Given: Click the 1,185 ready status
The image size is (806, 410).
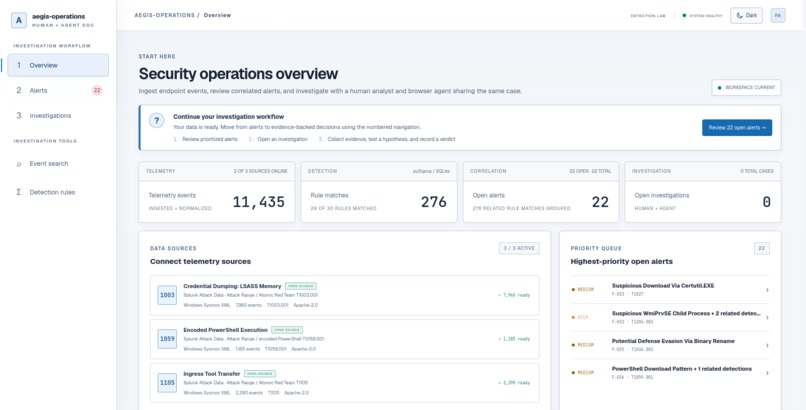Looking at the screenshot, I should click(x=514, y=339).
